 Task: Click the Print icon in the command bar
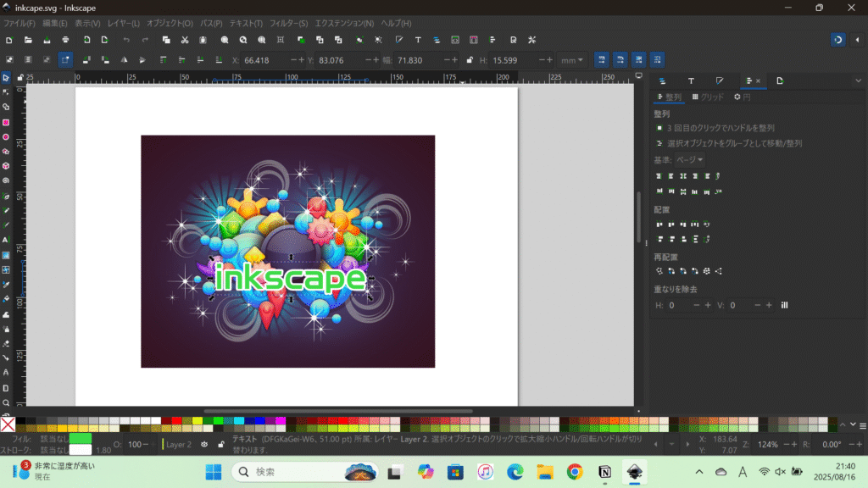point(65,40)
